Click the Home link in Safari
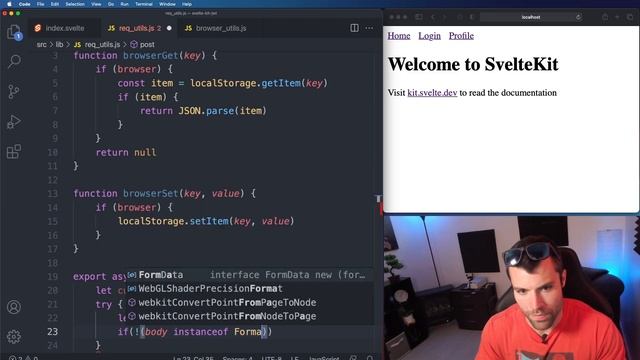640x360 pixels. click(x=399, y=36)
